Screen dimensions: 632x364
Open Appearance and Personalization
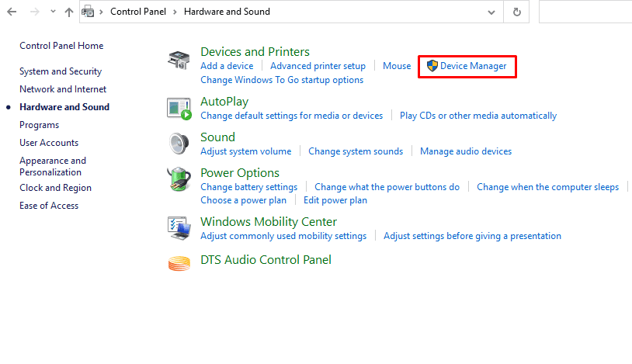(x=53, y=167)
